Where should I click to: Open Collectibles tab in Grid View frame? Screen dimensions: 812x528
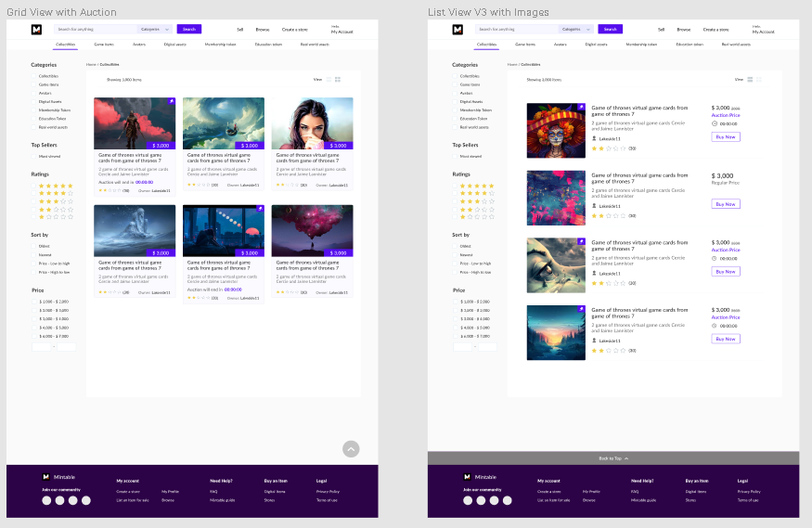(66, 45)
